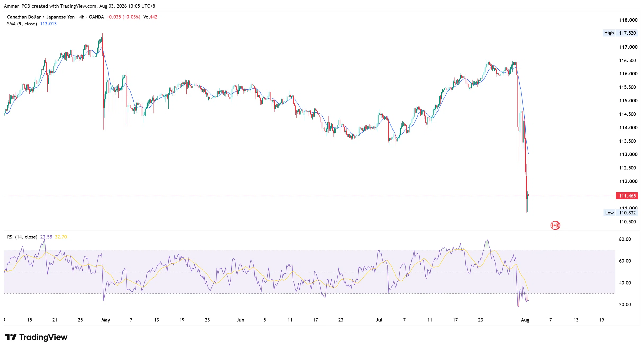The width and height of the screenshot is (644, 349).
Task: Click the 112.000 price axis label
Action: (628, 181)
